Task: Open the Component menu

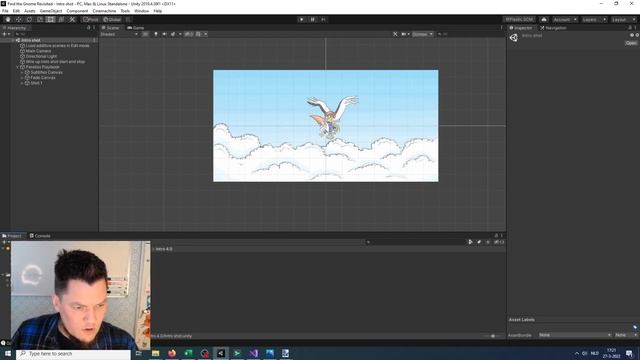Action: tap(77, 11)
